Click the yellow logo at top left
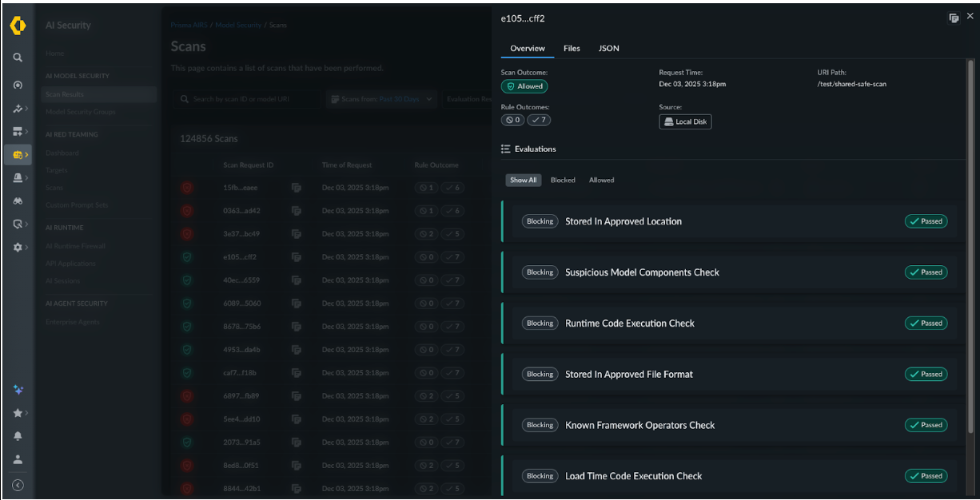 [18, 26]
